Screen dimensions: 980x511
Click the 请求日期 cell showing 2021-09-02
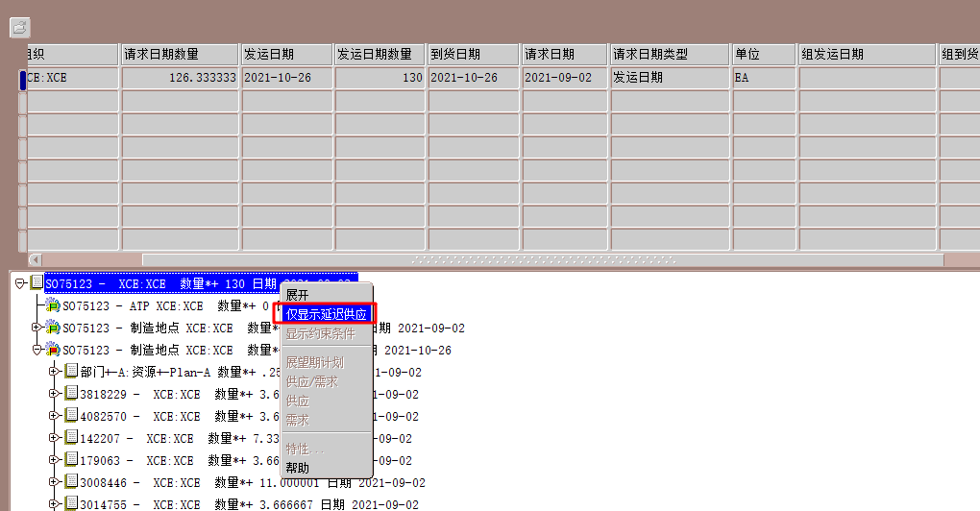coord(565,78)
